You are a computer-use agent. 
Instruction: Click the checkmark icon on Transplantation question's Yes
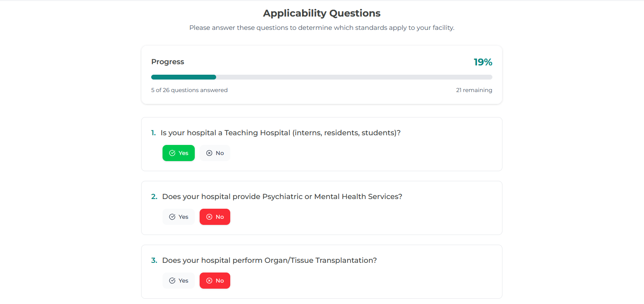172,281
